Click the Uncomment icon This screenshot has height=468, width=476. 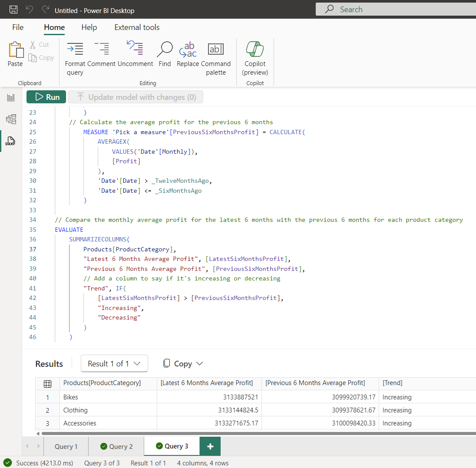click(135, 48)
